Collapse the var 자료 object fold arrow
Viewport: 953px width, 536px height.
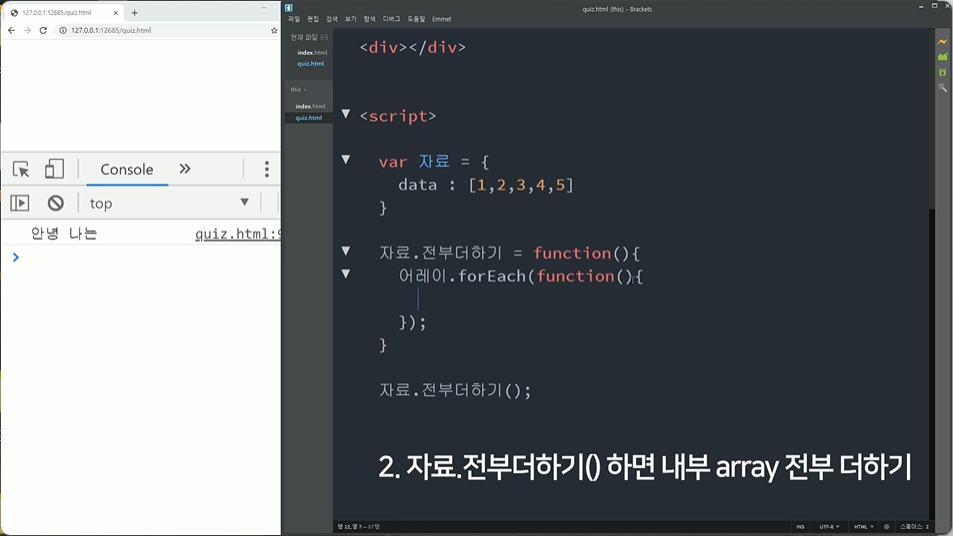[x=346, y=159]
